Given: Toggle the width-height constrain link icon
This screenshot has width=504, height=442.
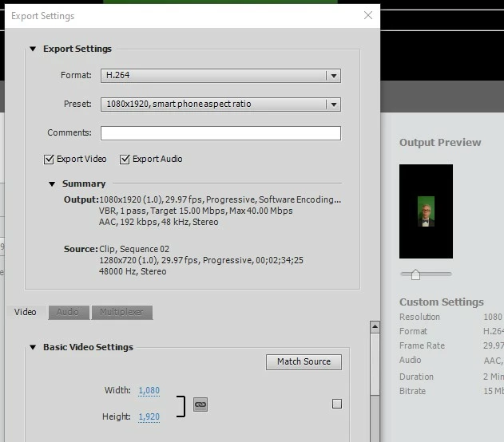Looking at the screenshot, I should pos(200,405).
